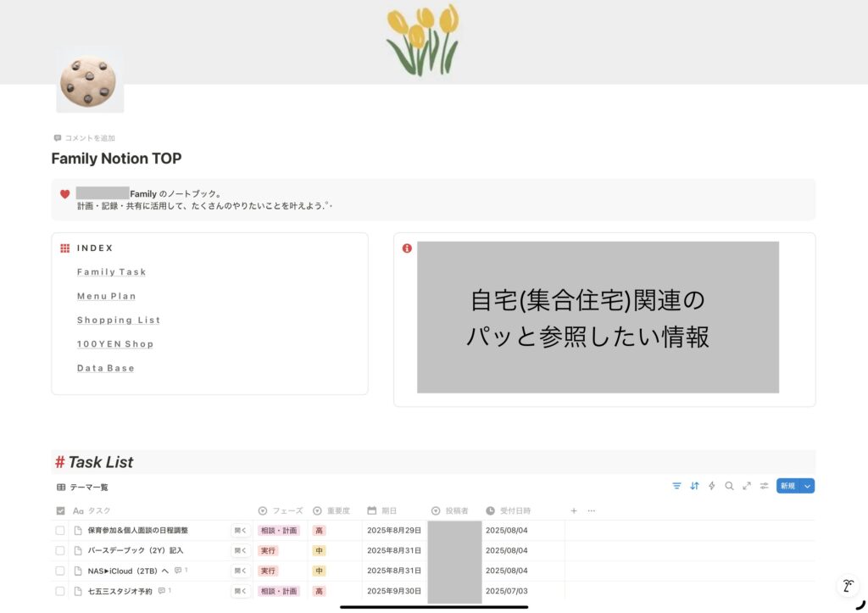Click the cookie page icon to change it
Screen dimensions: 868x613
90,81
